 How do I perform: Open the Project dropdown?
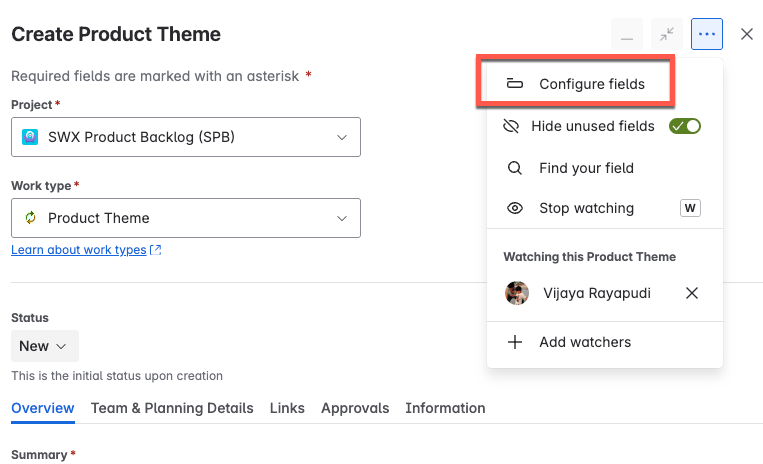click(x=186, y=137)
